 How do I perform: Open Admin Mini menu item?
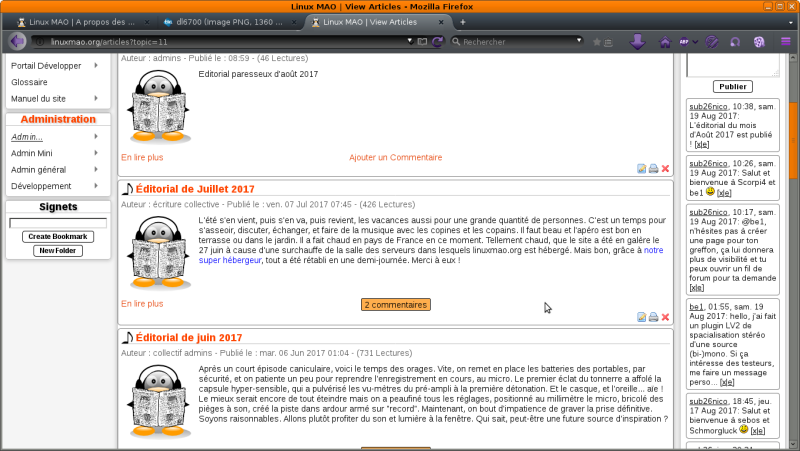coord(32,153)
